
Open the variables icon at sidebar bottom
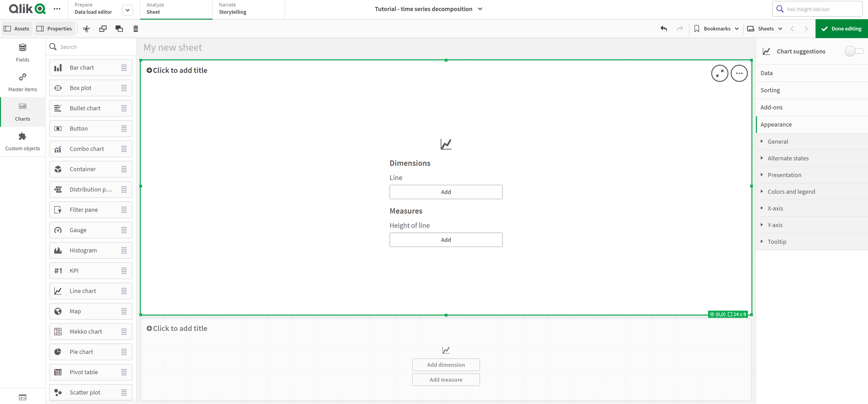[x=23, y=397]
